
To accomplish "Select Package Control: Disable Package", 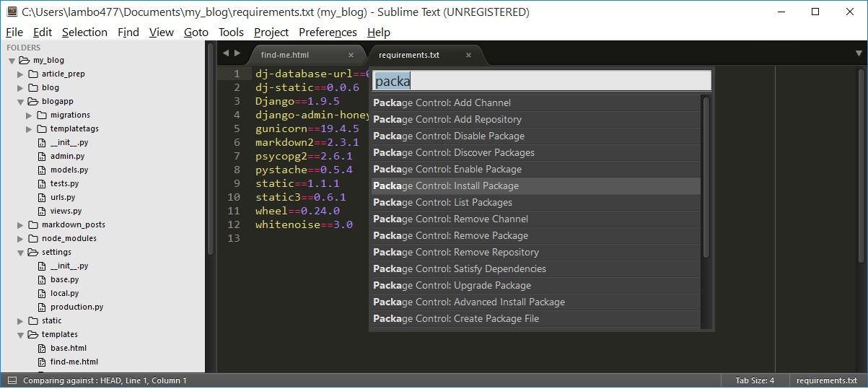I will click(x=535, y=136).
